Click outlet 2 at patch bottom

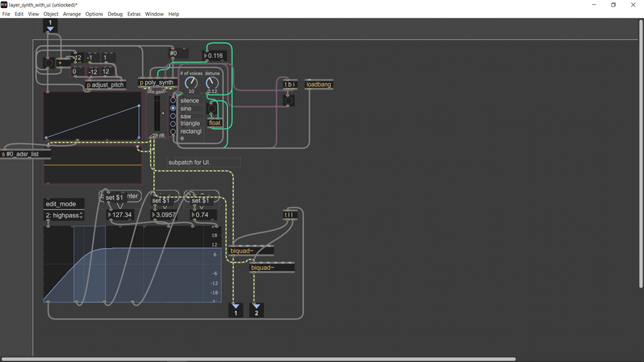click(256, 310)
